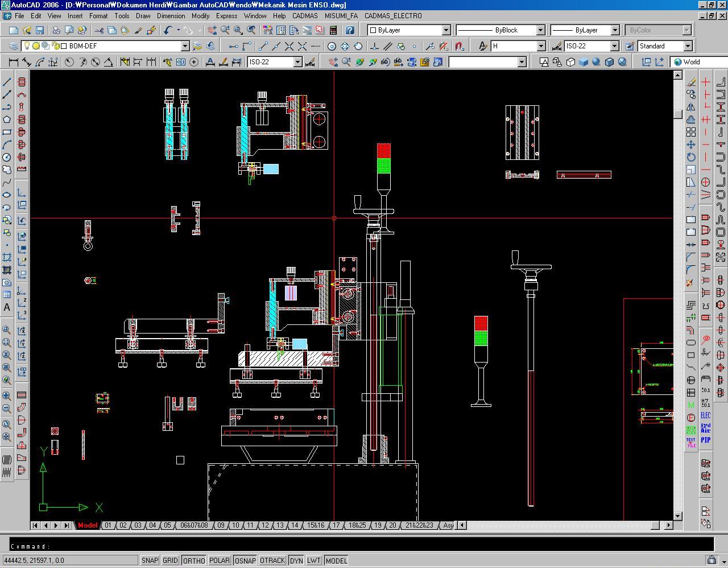
Task: Toggle the lock icon beside BOM-DEF layer
Action: coord(56,46)
